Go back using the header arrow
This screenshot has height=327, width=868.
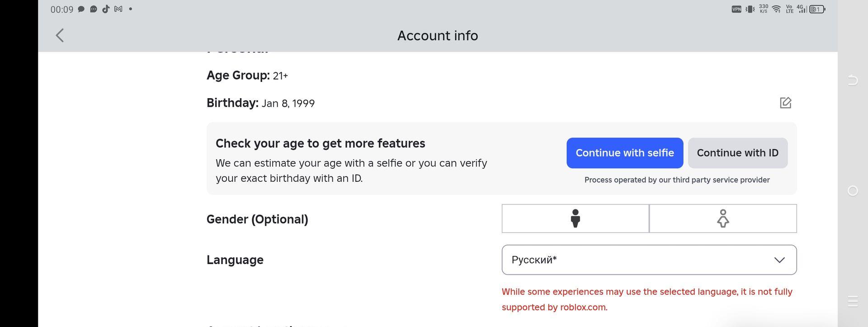pos(60,35)
